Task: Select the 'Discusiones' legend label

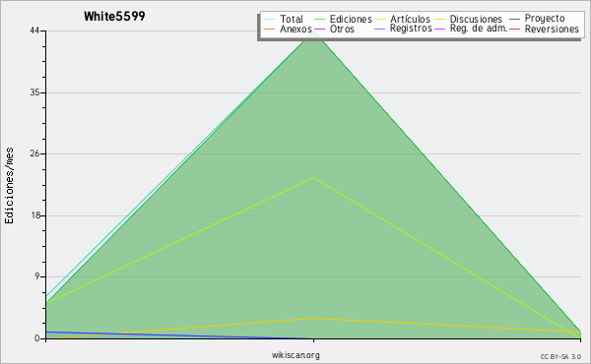Action: coord(476,19)
